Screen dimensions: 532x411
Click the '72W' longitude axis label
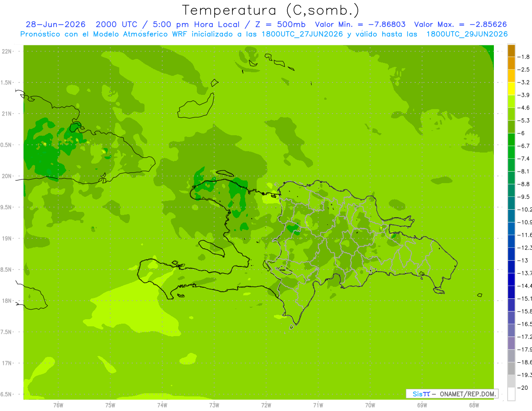266,405
